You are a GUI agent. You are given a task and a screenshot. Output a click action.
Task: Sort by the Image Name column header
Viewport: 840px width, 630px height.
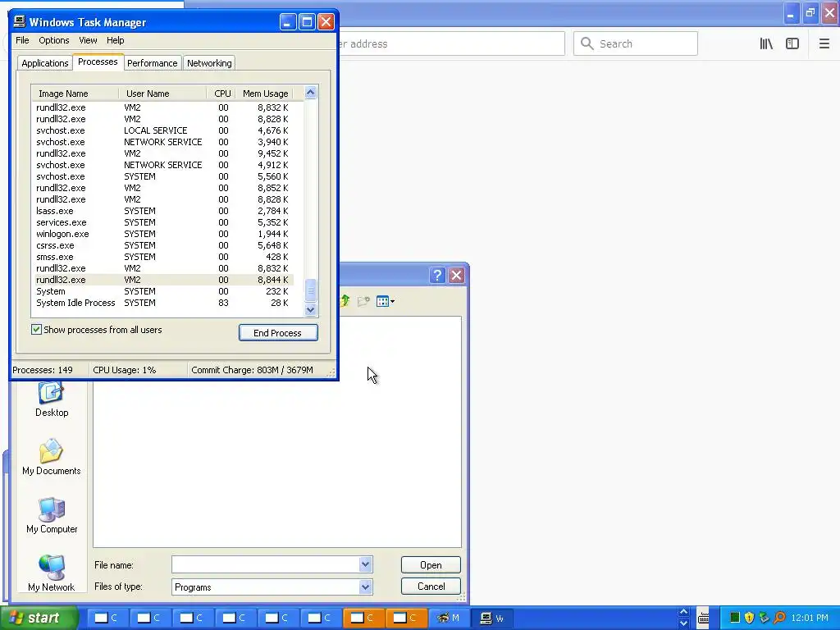tap(75, 94)
